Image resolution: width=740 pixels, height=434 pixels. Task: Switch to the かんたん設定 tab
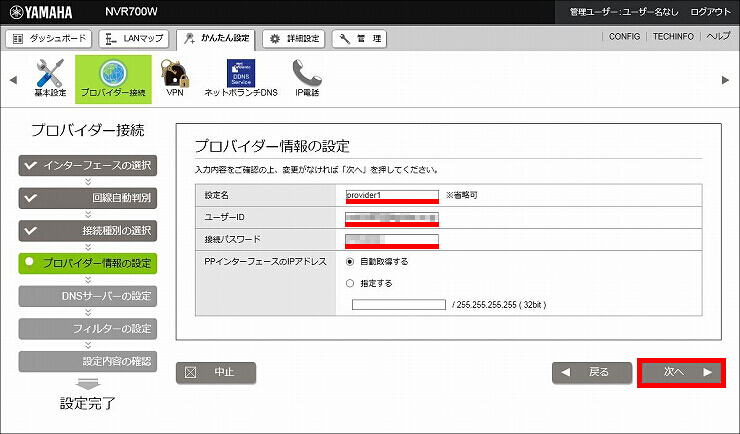click(216, 39)
